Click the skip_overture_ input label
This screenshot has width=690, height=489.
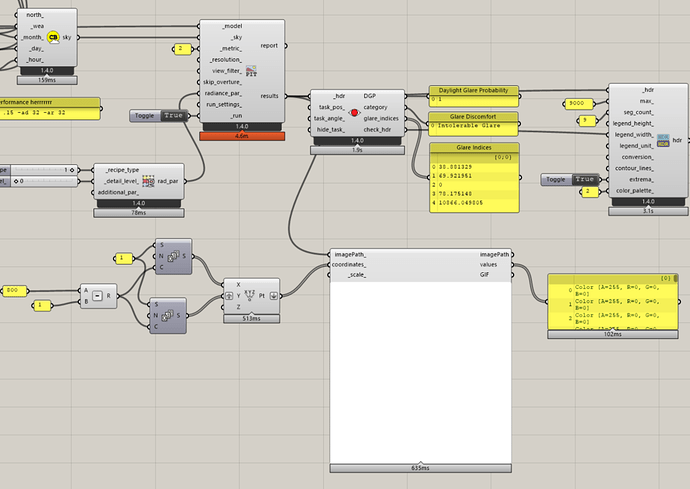point(222,82)
